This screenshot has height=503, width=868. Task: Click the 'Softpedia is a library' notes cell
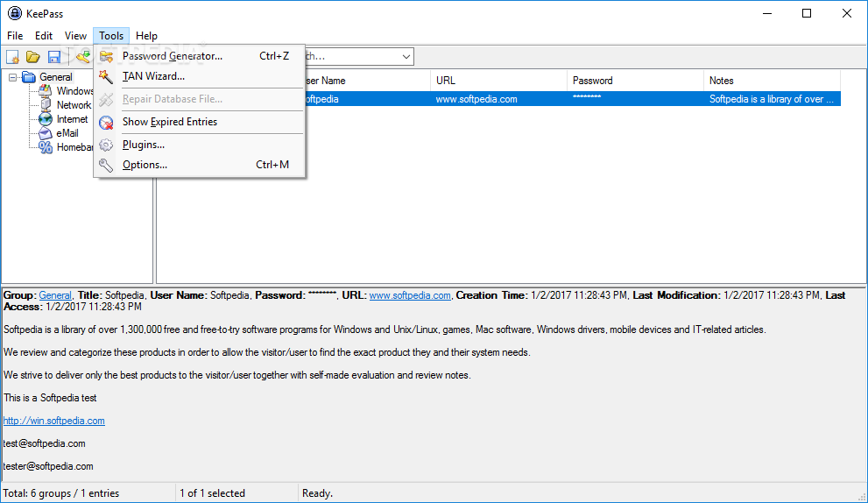tap(771, 99)
